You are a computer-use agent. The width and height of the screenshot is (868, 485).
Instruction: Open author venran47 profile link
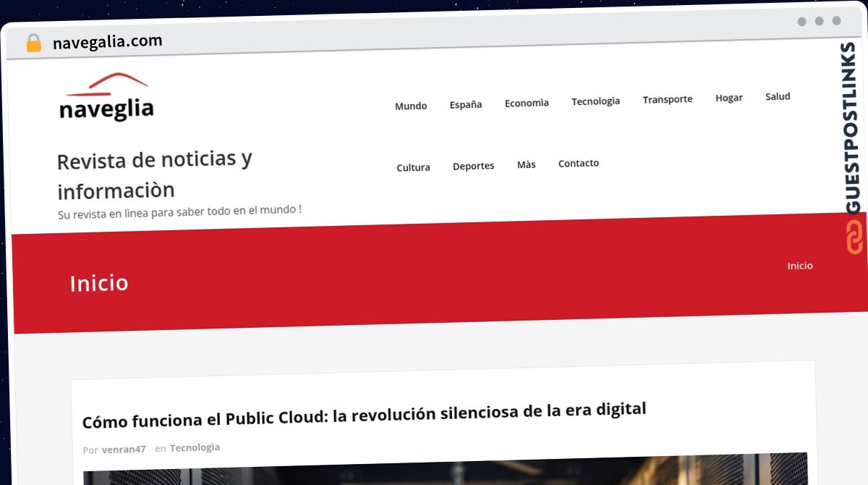[124, 449]
